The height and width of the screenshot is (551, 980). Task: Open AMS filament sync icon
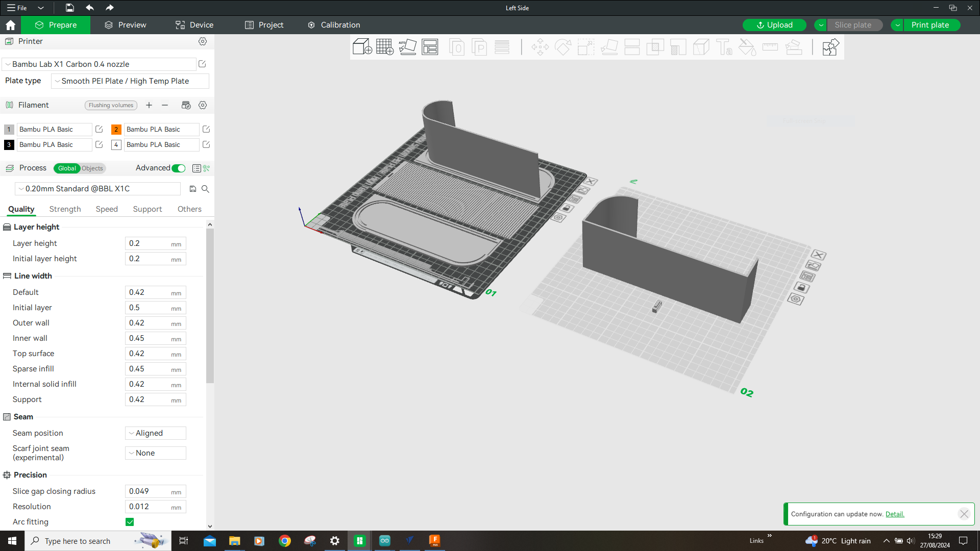coord(186,105)
